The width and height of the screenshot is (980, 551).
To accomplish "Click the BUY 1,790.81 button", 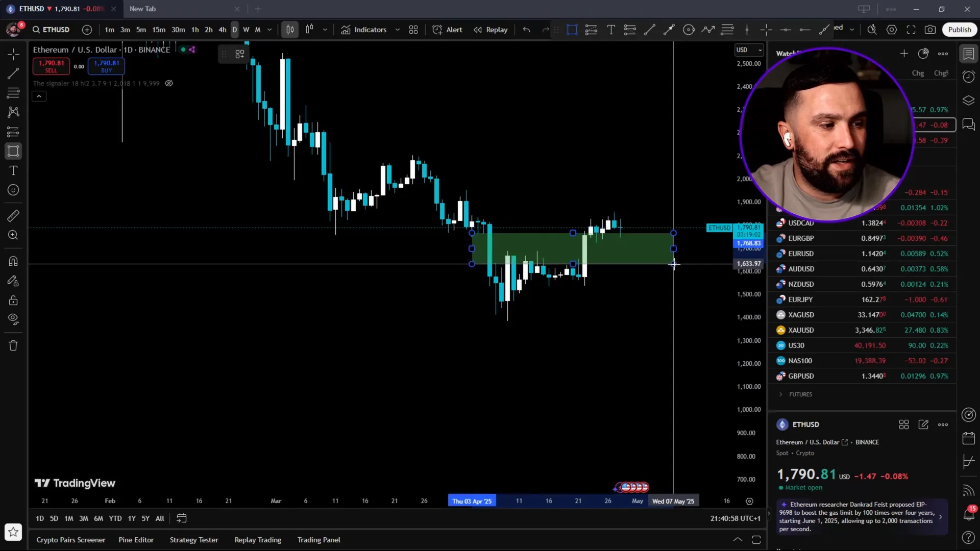I will tap(106, 66).
